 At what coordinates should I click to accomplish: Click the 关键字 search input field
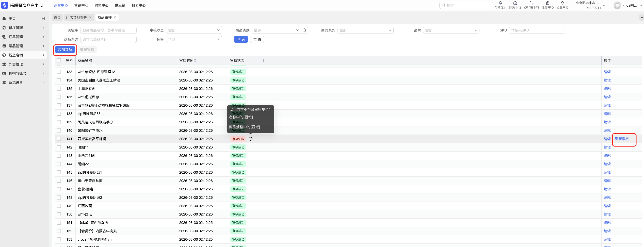(x=108, y=30)
